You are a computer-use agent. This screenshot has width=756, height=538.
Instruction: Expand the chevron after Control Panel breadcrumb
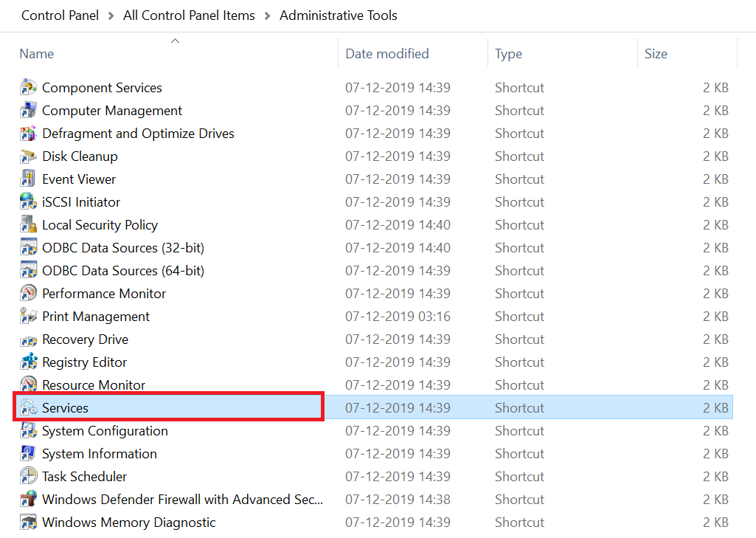[111, 16]
